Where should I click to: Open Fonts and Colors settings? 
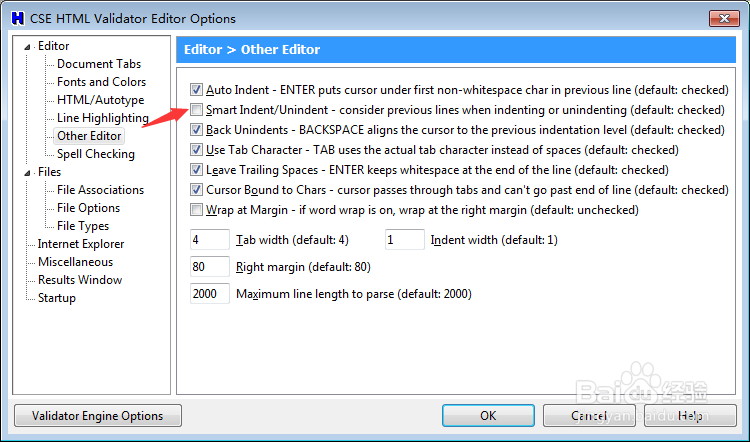tap(101, 82)
